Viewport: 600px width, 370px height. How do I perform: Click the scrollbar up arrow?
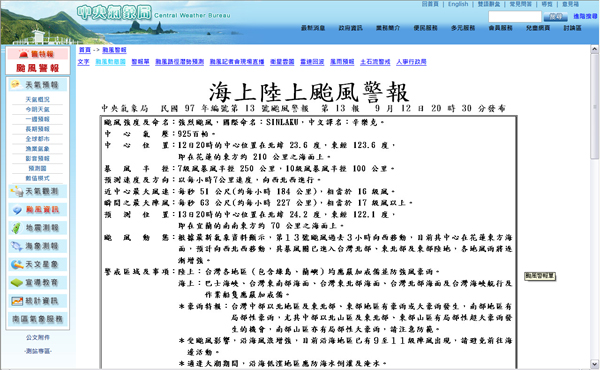pos(594,49)
